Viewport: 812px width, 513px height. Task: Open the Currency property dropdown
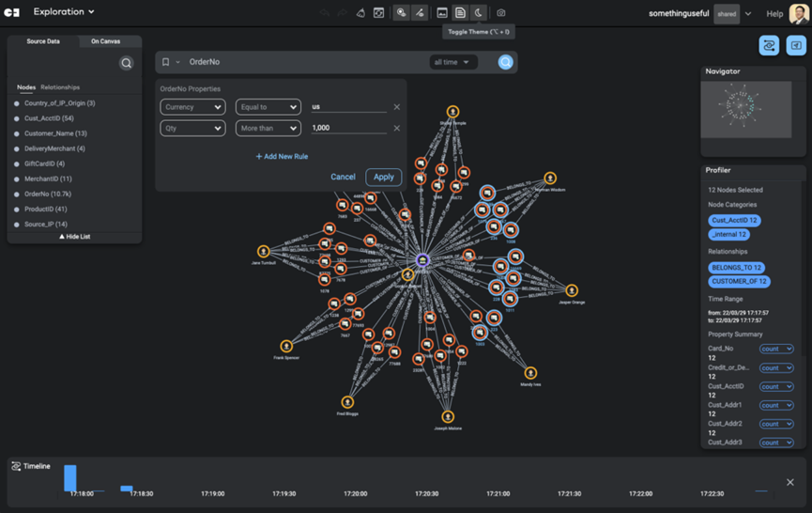coord(192,107)
